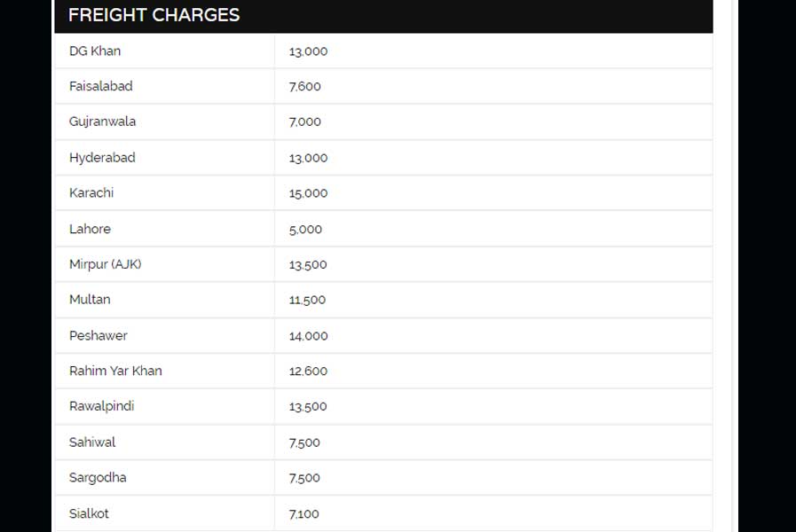This screenshot has width=796, height=532.
Task: Click the Mirpur (AJK) entry
Action: click(105, 264)
